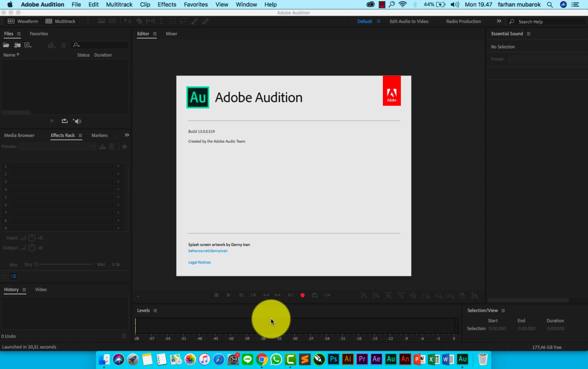This screenshot has height=369, width=588.
Task: Click the Rewind transport button
Action: (x=266, y=295)
